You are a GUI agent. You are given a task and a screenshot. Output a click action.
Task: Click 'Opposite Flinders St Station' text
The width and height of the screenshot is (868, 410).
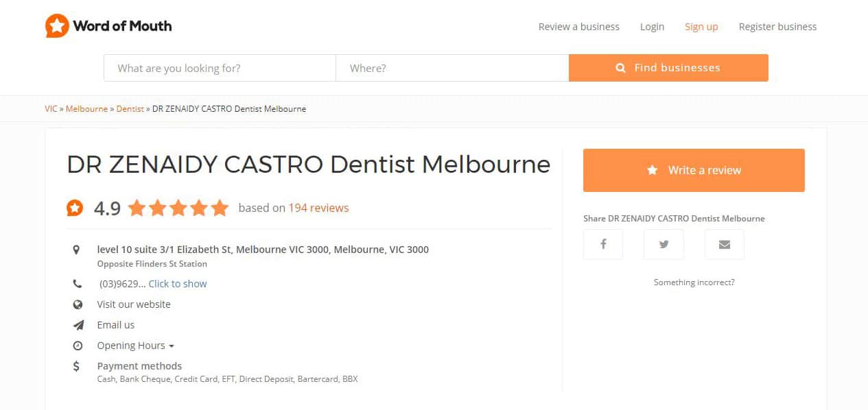[x=152, y=264]
